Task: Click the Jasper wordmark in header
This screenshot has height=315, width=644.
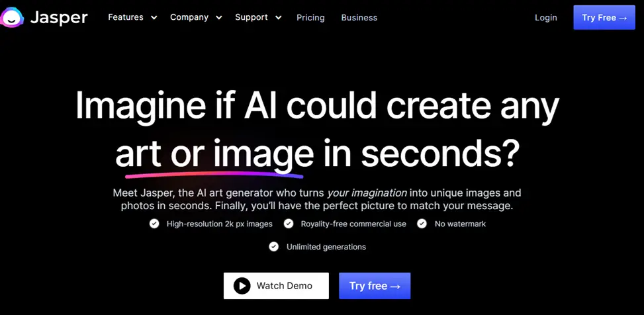Action: click(x=59, y=18)
